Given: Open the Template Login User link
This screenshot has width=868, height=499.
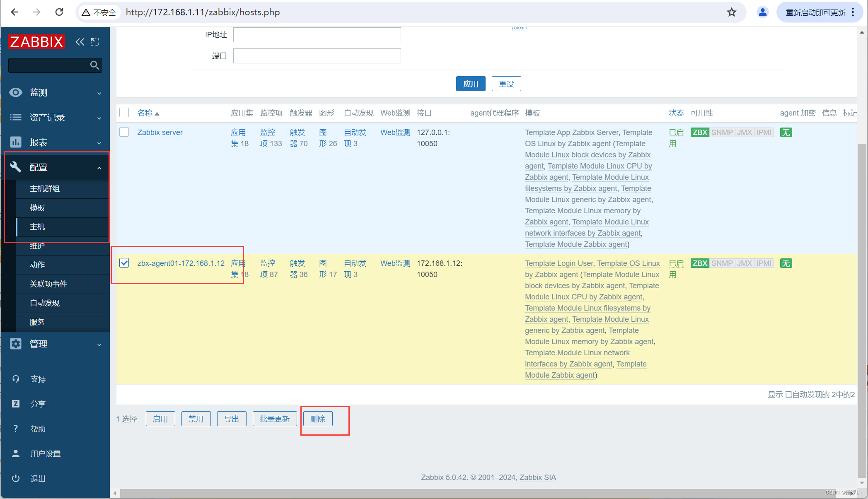Looking at the screenshot, I should click(x=559, y=263).
